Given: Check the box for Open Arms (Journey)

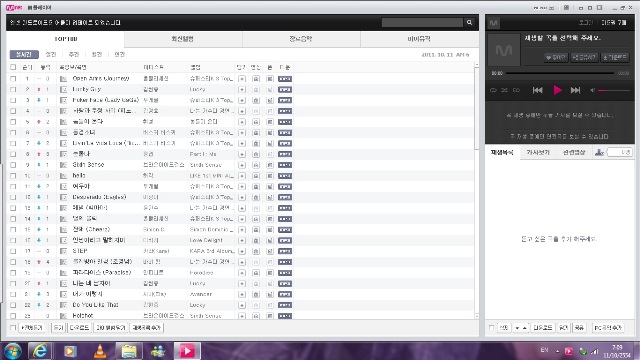Looking at the screenshot, I should 13,78.
